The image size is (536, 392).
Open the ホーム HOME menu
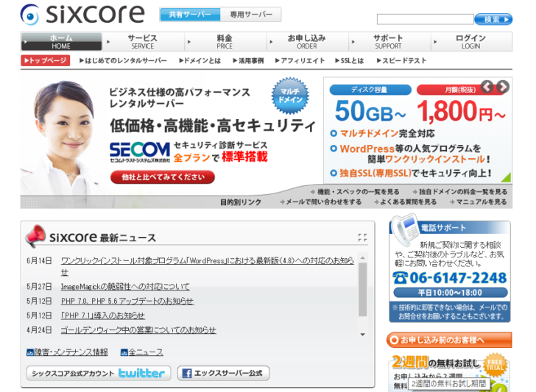(x=61, y=42)
